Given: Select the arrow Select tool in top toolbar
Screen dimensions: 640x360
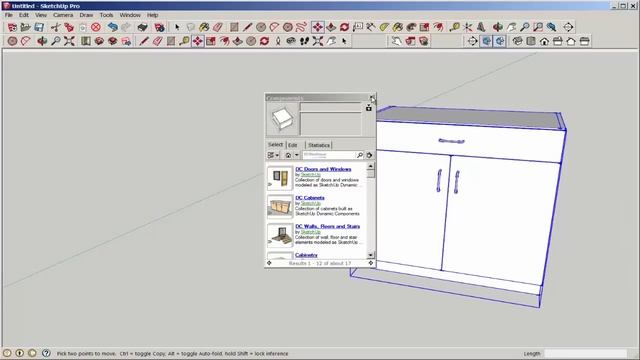Looking at the screenshot, I should click(177, 27).
